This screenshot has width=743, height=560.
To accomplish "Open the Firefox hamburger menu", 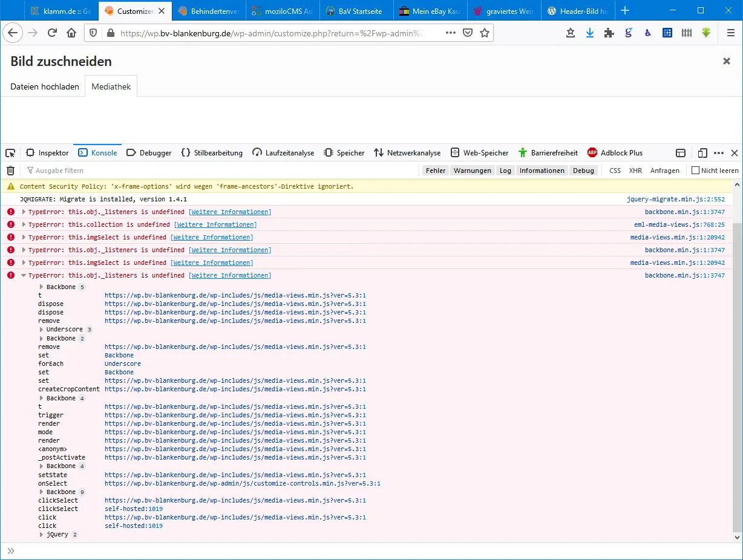I will (x=731, y=33).
